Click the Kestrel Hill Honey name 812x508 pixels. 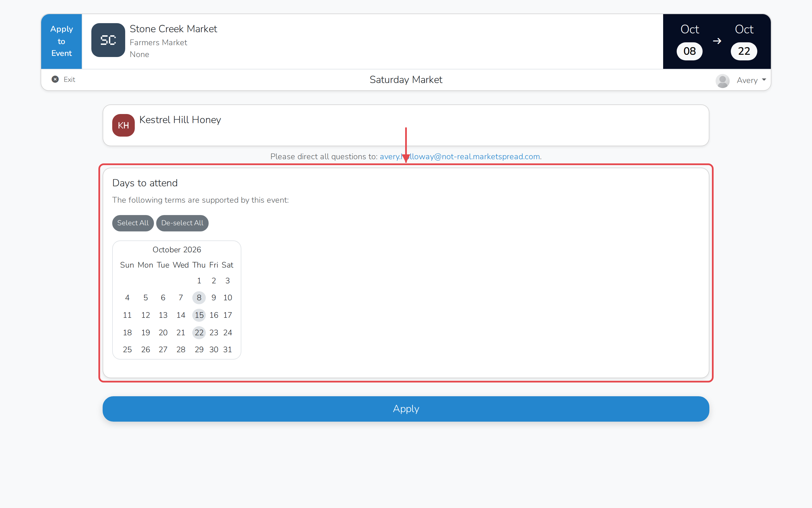[x=180, y=120]
